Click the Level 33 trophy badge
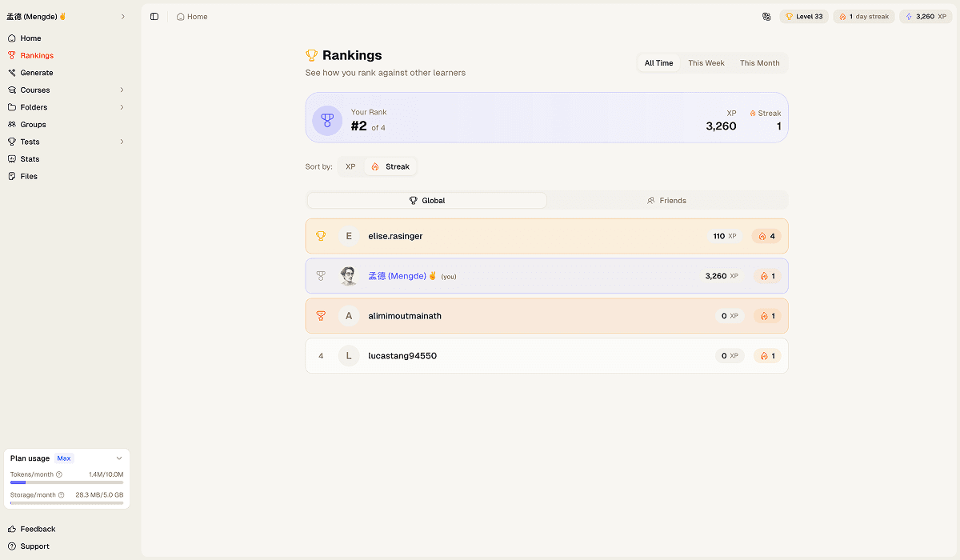Image resolution: width=960 pixels, height=560 pixels. click(803, 16)
